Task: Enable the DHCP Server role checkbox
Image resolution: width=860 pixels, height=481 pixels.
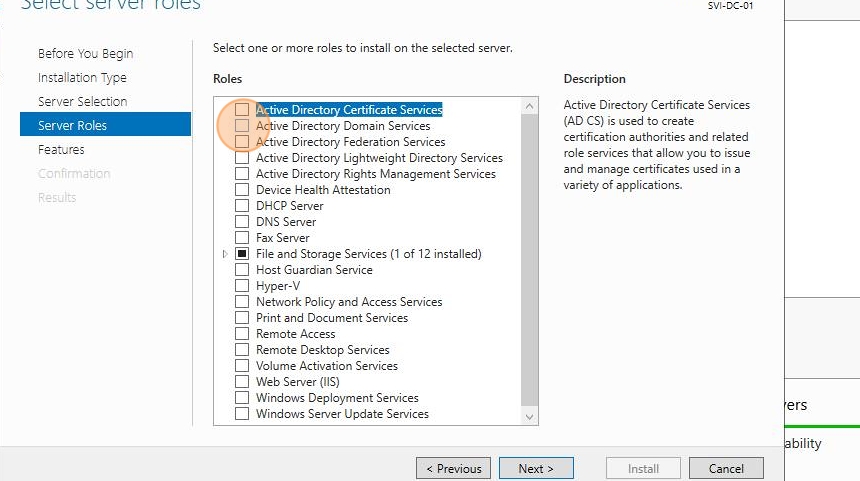Action: (242, 206)
